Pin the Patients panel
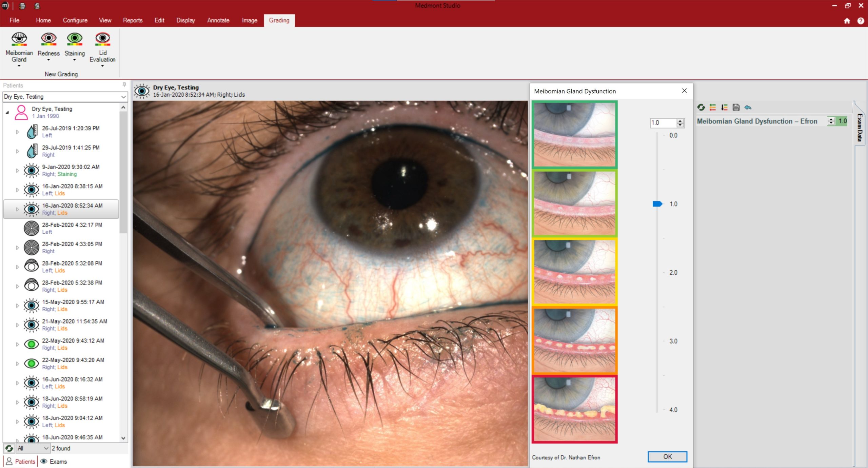The width and height of the screenshot is (868, 468). pyautogui.click(x=124, y=84)
